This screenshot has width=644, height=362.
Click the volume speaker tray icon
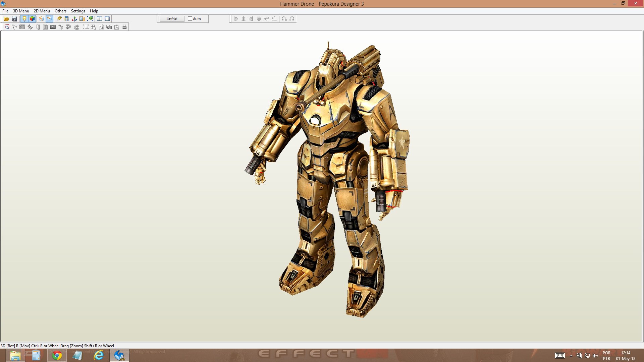[x=595, y=356]
